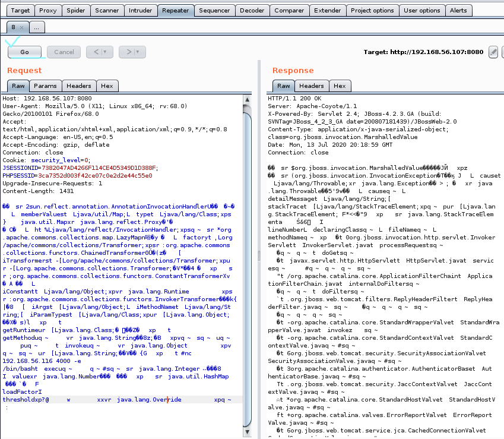504x439 pixels.
Task: Click the Host header line in request
Action: 47,99
